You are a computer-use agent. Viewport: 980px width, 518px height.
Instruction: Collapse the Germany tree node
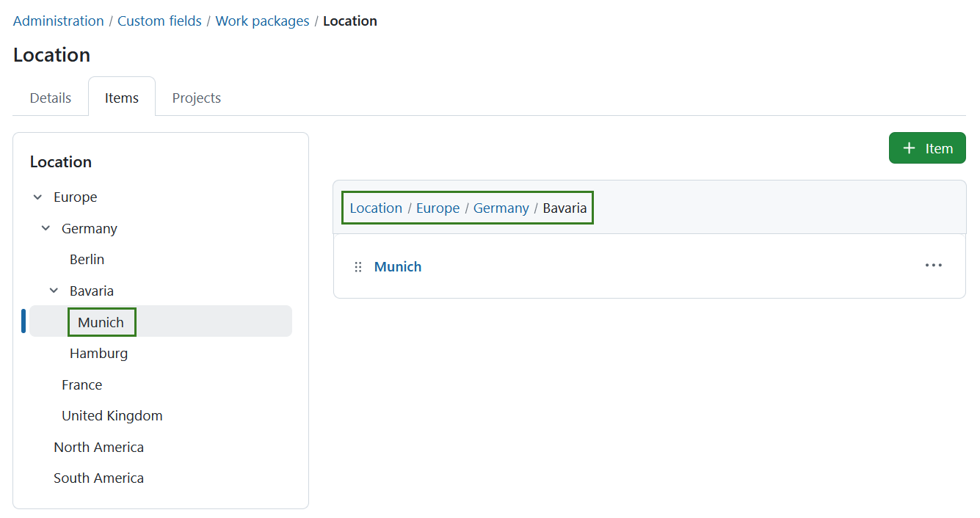point(46,229)
